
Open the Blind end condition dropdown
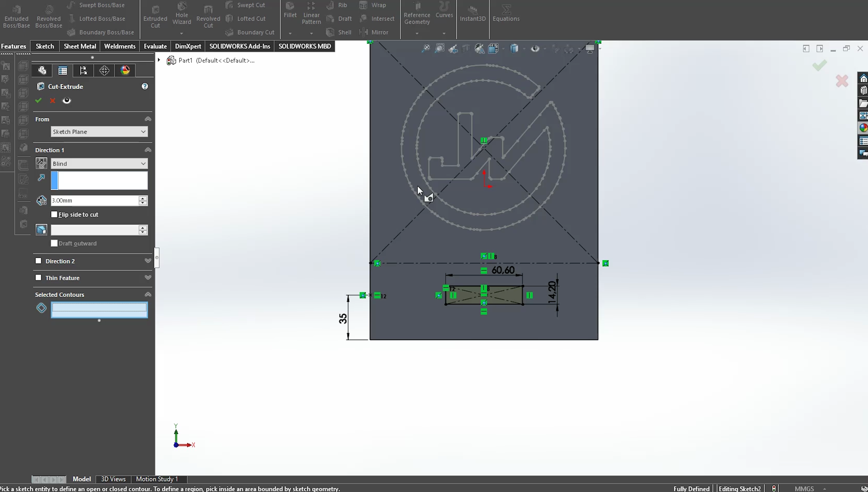pos(99,164)
